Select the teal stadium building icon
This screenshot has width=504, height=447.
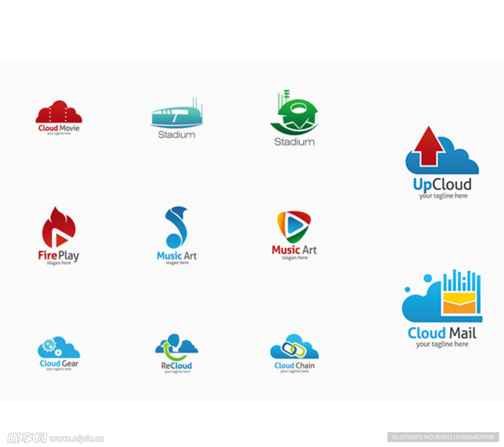(177, 115)
